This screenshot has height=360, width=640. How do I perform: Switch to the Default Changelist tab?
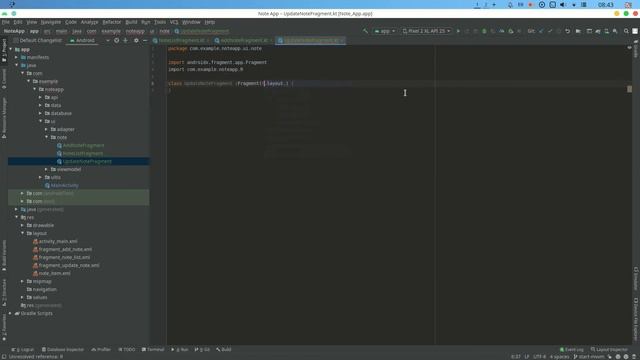point(38,40)
